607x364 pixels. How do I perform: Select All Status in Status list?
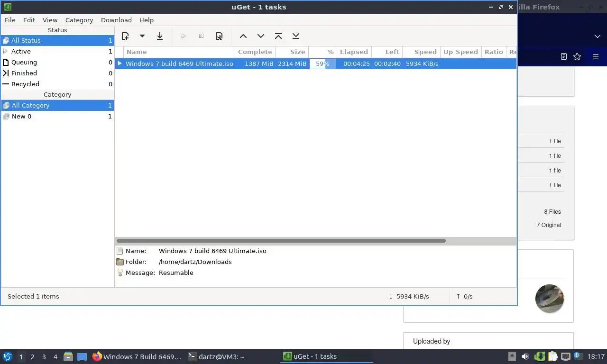click(x=57, y=40)
